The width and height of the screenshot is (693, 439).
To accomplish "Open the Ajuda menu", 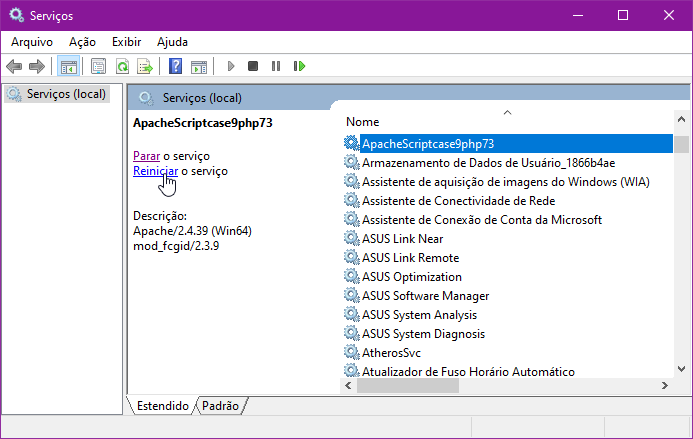I will (172, 42).
